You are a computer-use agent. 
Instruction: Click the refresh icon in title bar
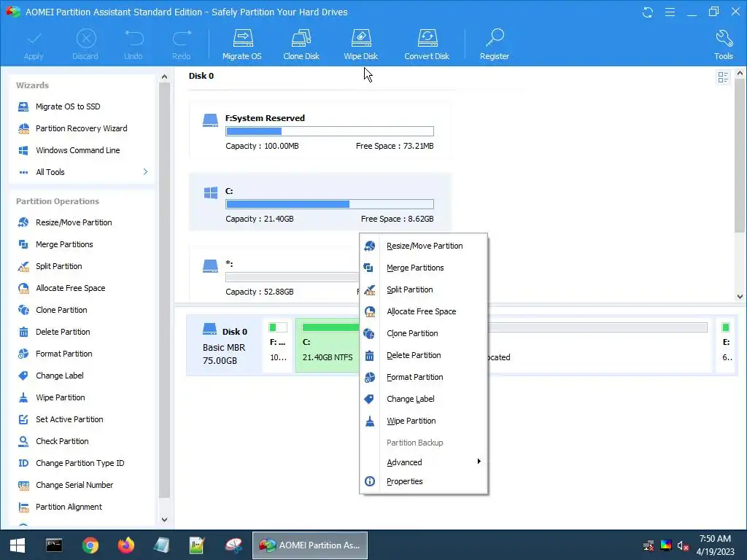pyautogui.click(x=648, y=12)
